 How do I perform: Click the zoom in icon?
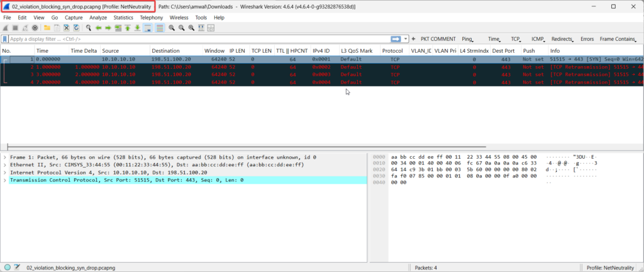click(x=171, y=28)
